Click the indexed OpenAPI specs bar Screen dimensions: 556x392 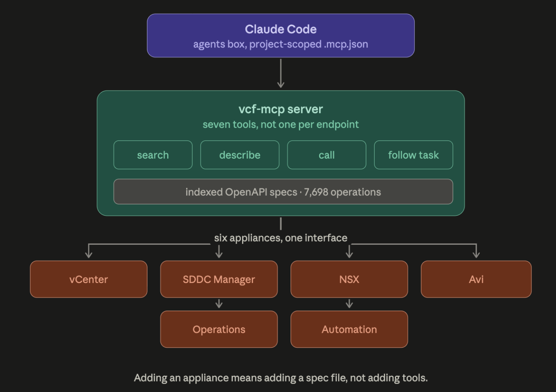pos(283,192)
